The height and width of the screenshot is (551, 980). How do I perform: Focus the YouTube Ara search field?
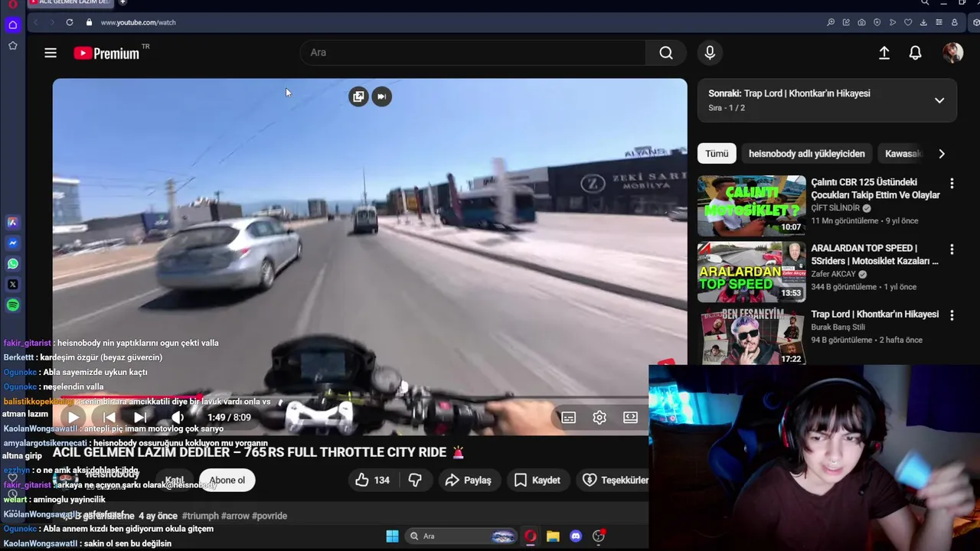click(473, 53)
